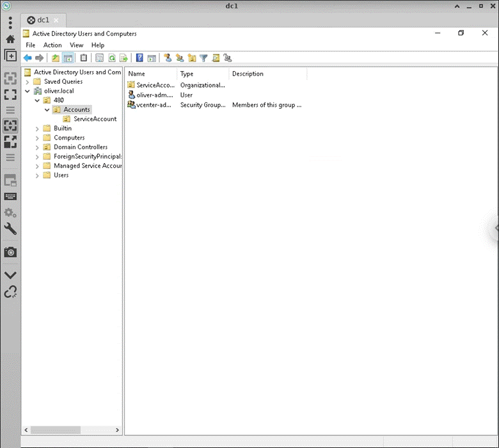Sort by the Type column header
This screenshot has height=448, width=499.
coord(203,74)
